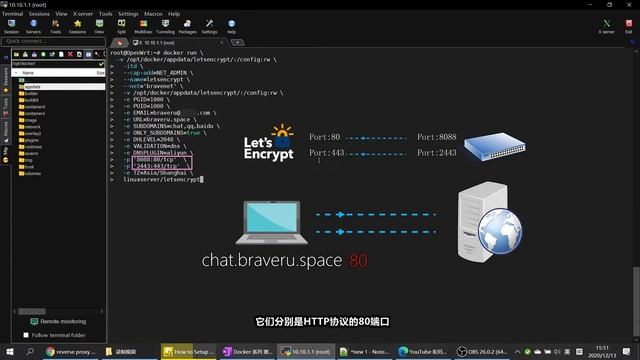Open the View menu
The width and height of the screenshot is (640, 360).
click(62, 14)
